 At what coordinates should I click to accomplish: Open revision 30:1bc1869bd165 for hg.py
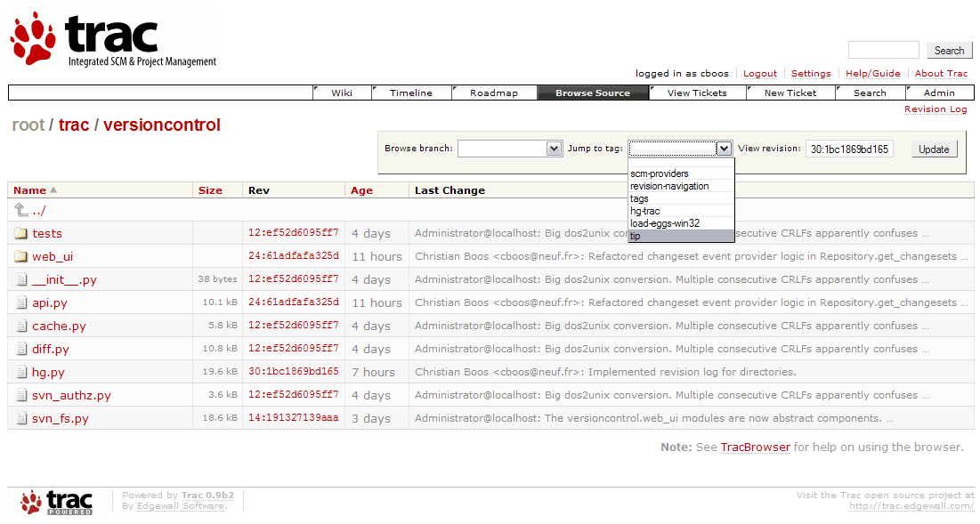point(293,371)
